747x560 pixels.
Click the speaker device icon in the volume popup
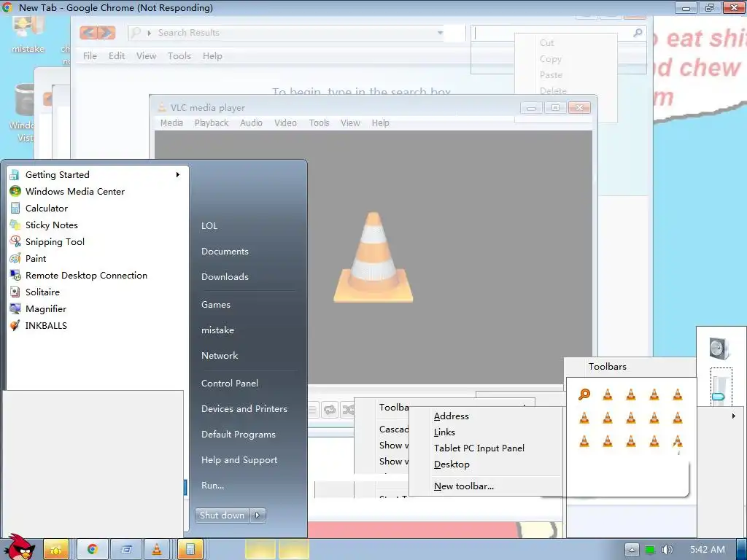coord(719,348)
